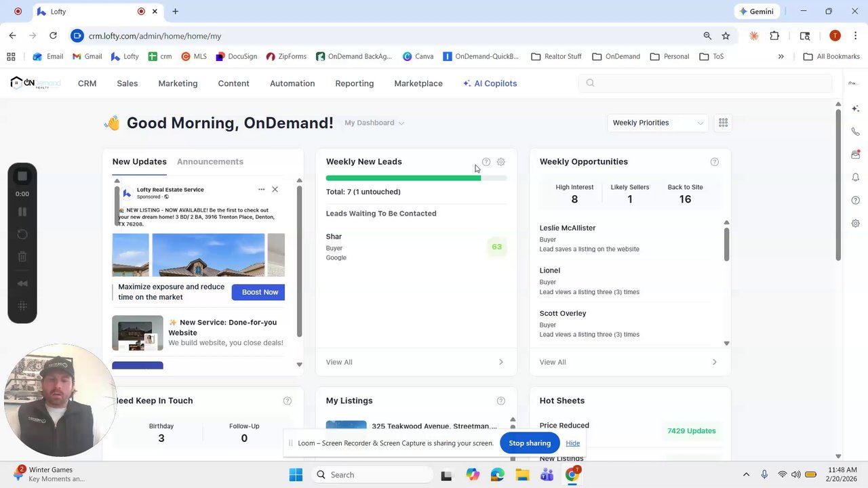This screenshot has height=488, width=868.
Task: Show help for Weekly Opportunities
Action: [714, 162]
